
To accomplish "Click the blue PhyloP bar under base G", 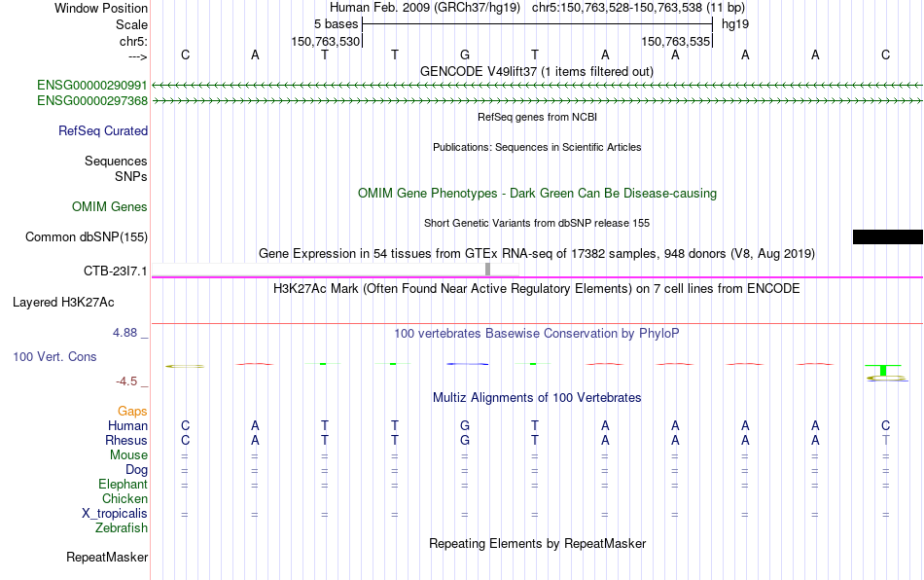I will click(467, 364).
